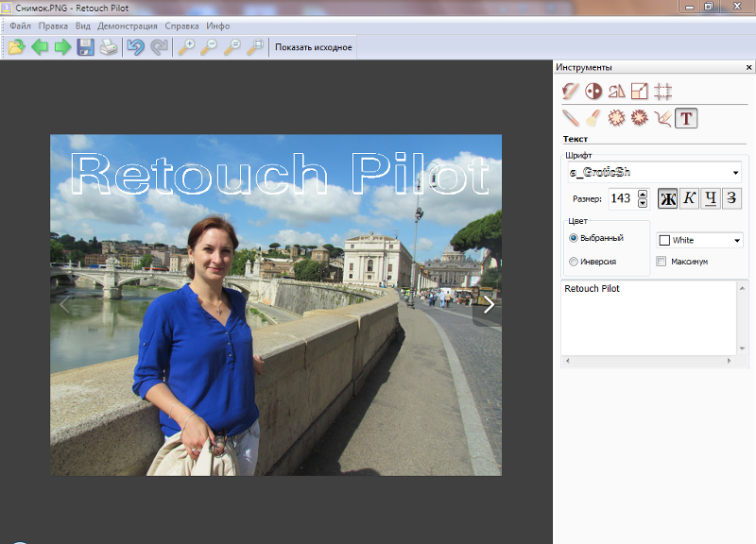Viewport: 756px width, 544px height.
Task: Enable the Максимум checkbox
Action: pyautogui.click(x=661, y=262)
